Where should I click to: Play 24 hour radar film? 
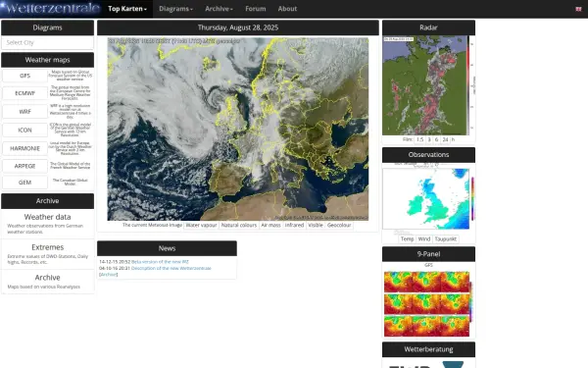(x=445, y=139)
